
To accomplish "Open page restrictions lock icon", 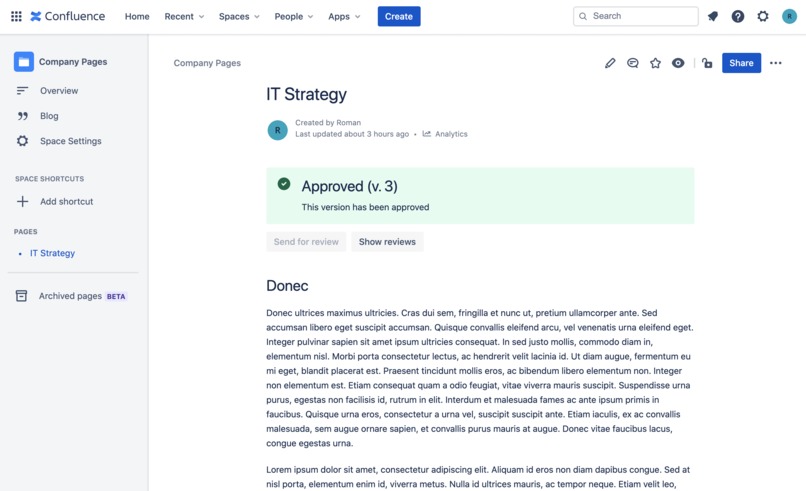I will tap(707, 63).
